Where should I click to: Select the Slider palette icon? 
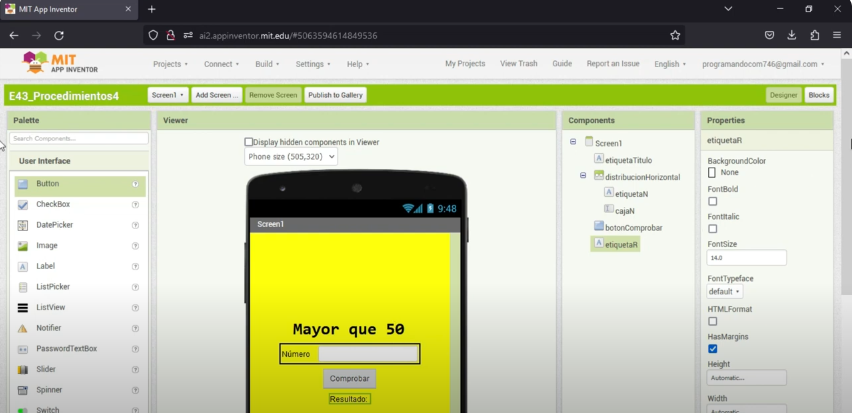(22, 370)
